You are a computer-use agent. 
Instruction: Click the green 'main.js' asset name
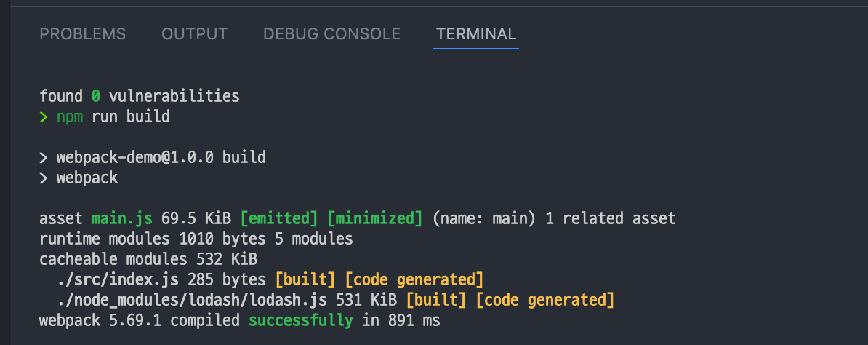click(x=122, y=218)
